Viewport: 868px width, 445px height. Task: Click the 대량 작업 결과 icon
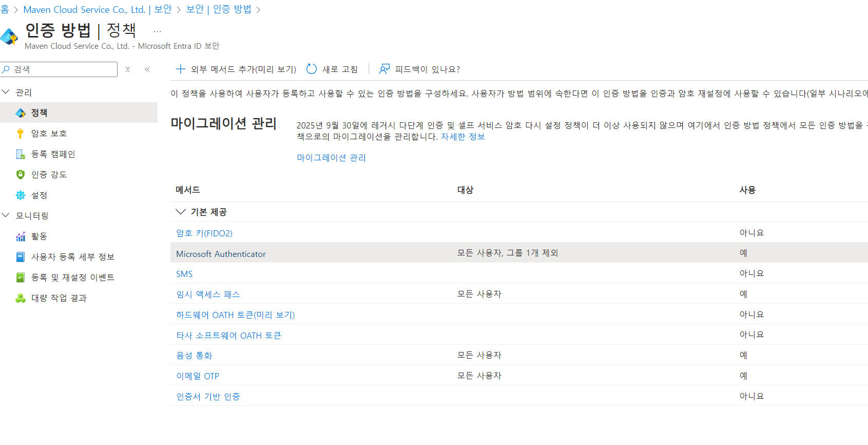pyautogui.click(x=21, y=298)
